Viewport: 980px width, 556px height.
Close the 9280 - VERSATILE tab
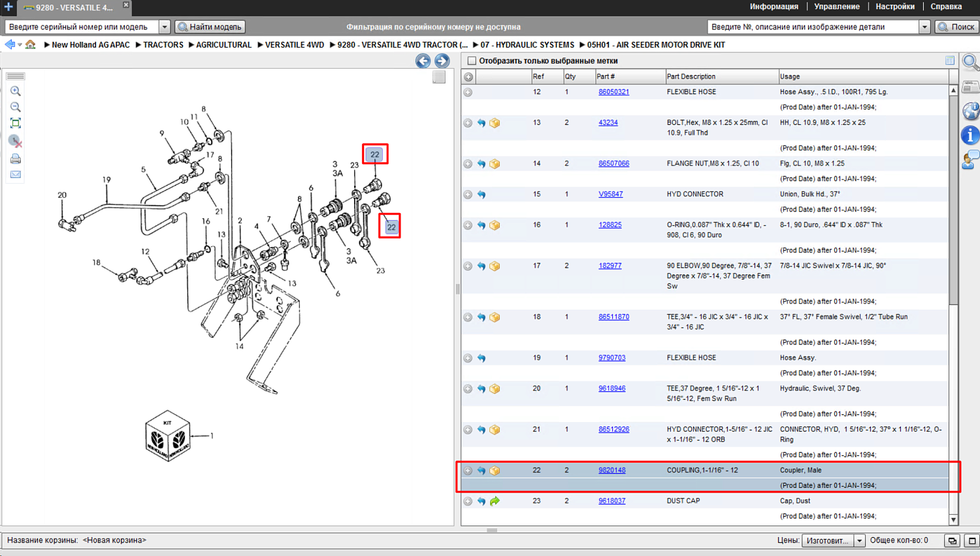pyautogui.click(x=126, y=5)
